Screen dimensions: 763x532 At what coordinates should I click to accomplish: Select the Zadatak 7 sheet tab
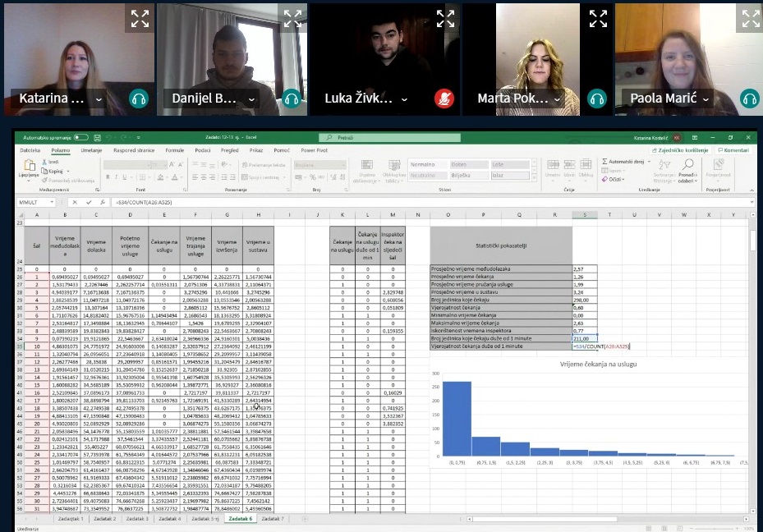tap(271, 519)
